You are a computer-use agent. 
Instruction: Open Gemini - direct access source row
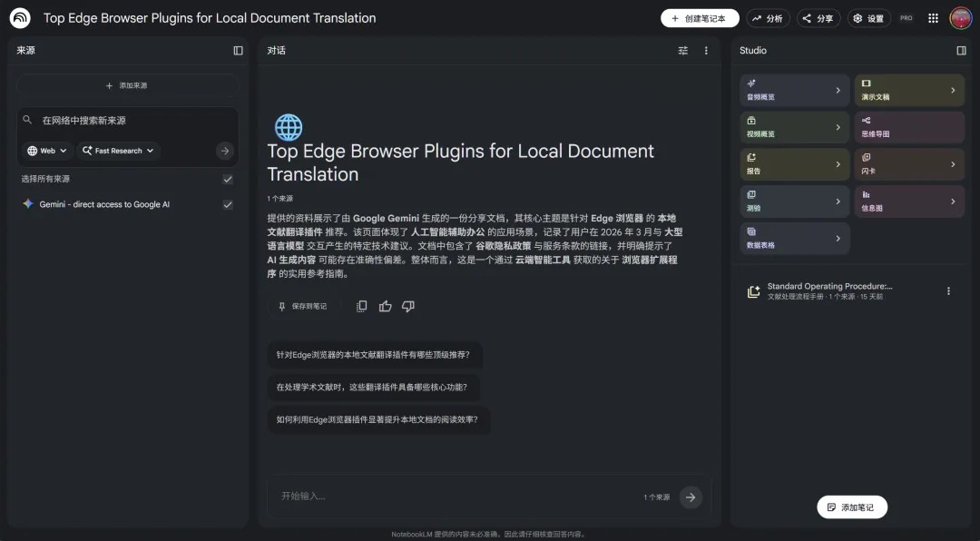128,204
